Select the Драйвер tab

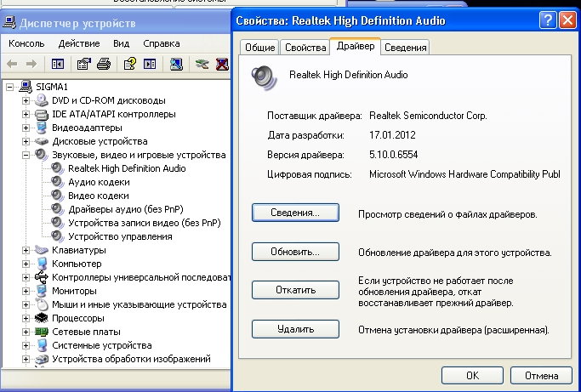(356, 46)
